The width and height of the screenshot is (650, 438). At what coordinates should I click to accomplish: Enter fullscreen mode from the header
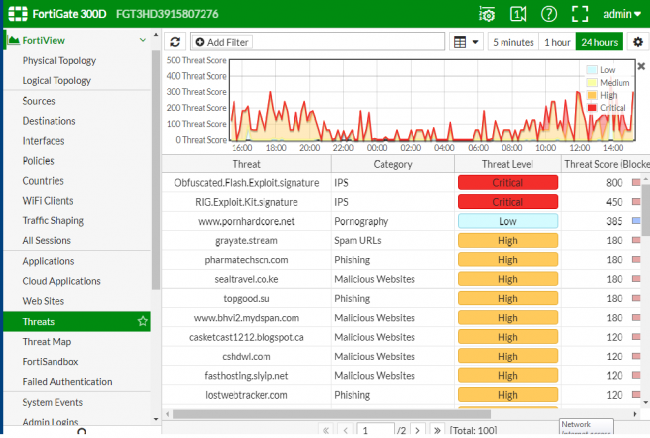click(580, 14)
